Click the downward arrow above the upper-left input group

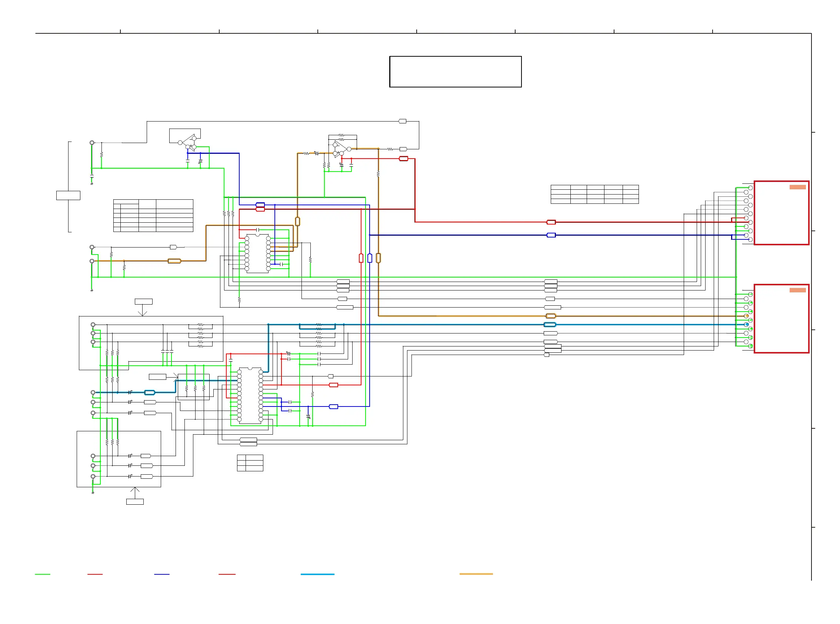[x=142, y=310]
